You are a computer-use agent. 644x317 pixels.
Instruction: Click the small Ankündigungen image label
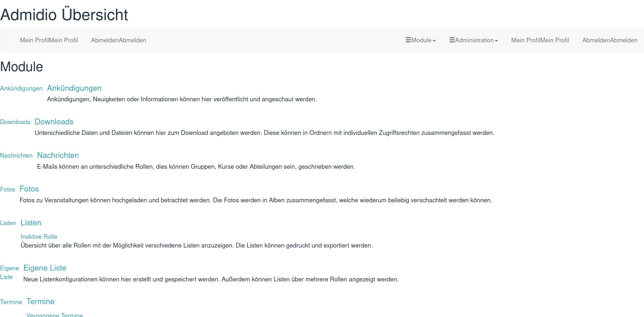click(21, 88)
